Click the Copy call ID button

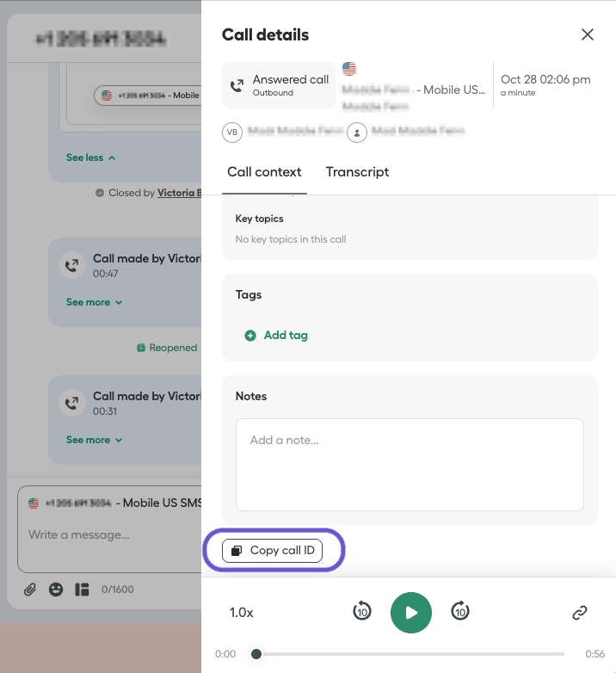tap(272, 551)
